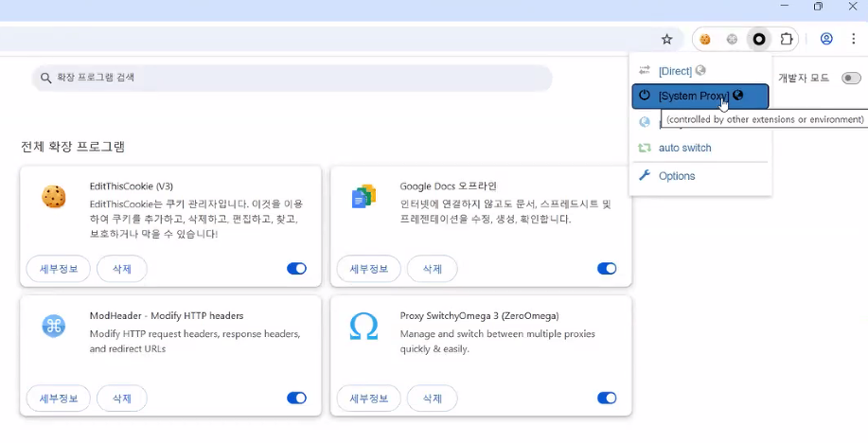Click the Proxy SwitchyOmega description text
Image resolution: width=868 pixels, height=443 pixels.
[497, 342]
